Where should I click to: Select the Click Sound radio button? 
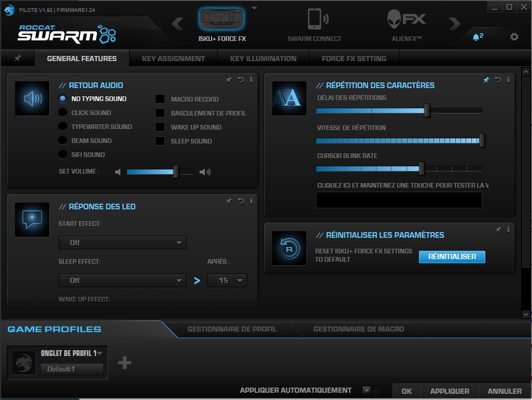click(62, 112)
